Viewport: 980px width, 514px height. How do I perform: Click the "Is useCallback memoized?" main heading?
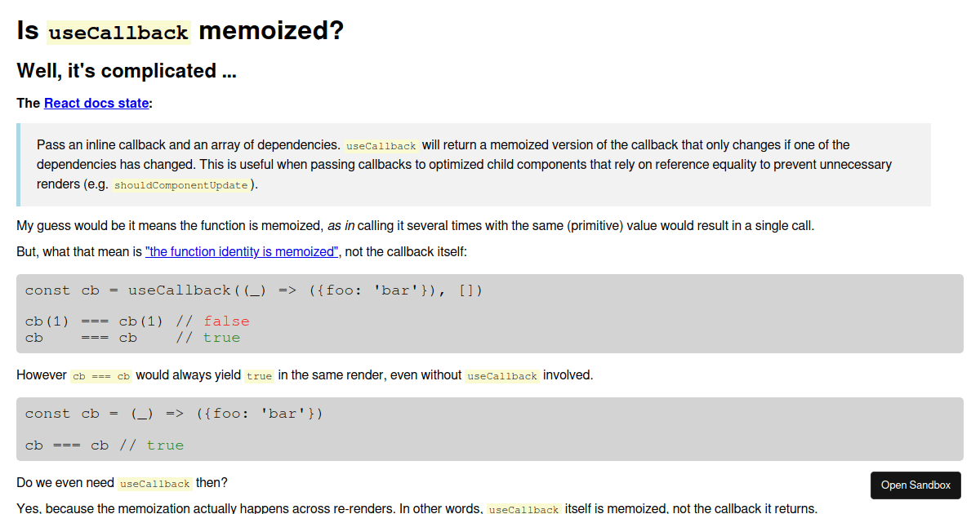180,31
